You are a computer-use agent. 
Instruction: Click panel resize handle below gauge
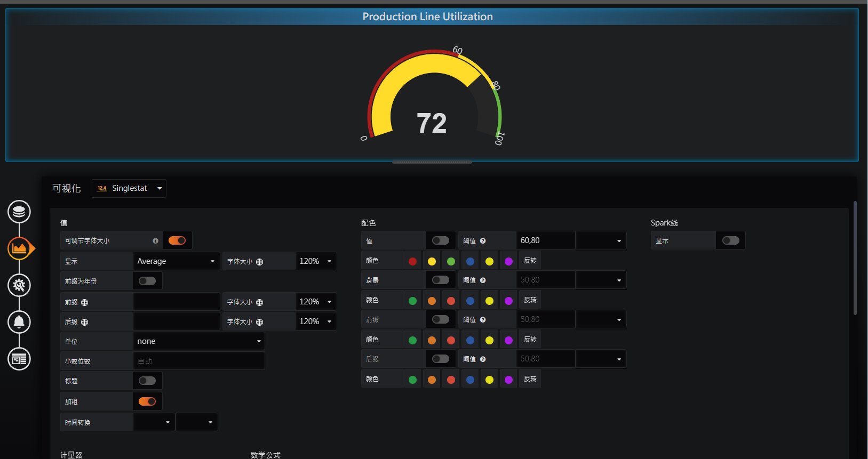[432, 162]
